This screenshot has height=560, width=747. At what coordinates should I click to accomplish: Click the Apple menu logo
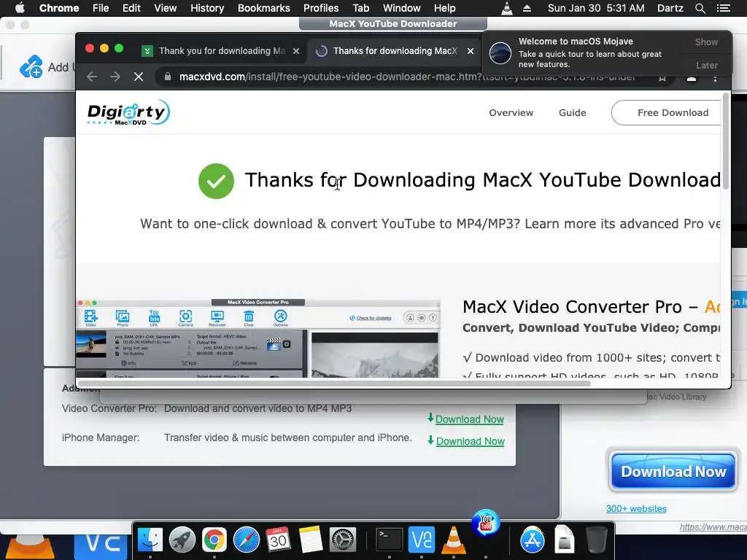click(20, 8)
